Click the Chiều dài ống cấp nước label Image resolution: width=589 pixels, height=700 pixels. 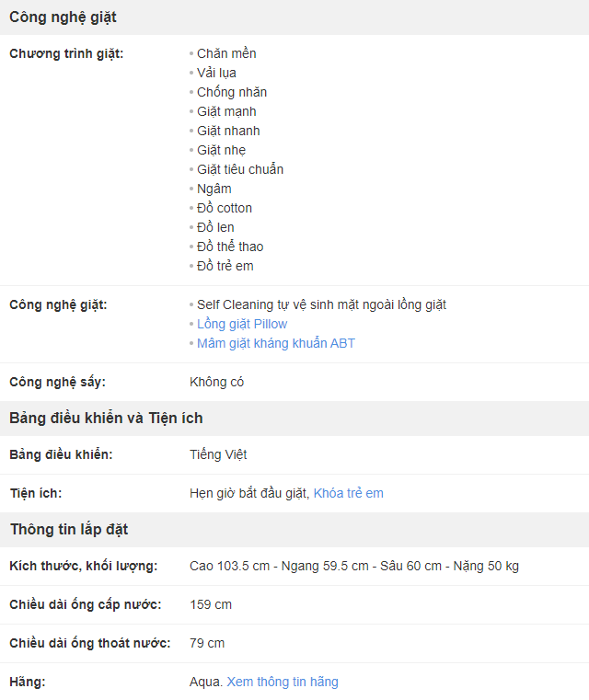click(85, 604)
